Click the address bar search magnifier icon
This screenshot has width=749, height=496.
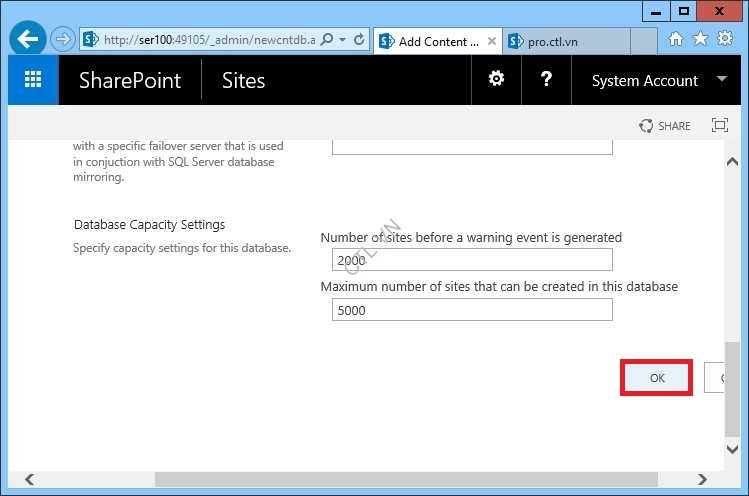click(x=327, y=39)
